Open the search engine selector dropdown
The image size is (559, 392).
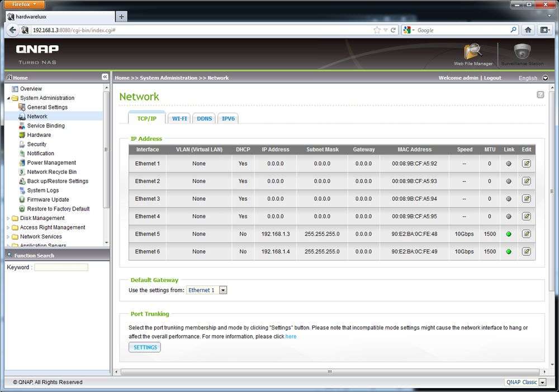tap(409, 30)
